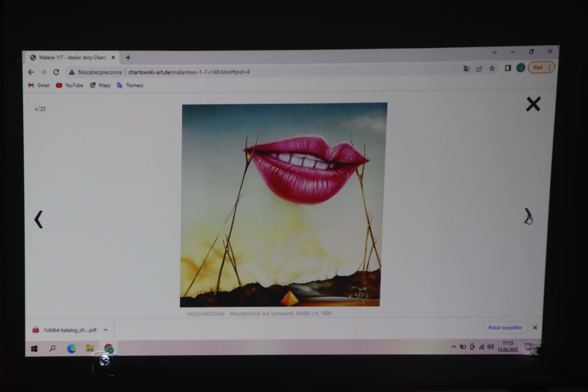Screen dimensions: 588x392
Task: Click the Wi-Fi network tray icon
Action: 482,347
